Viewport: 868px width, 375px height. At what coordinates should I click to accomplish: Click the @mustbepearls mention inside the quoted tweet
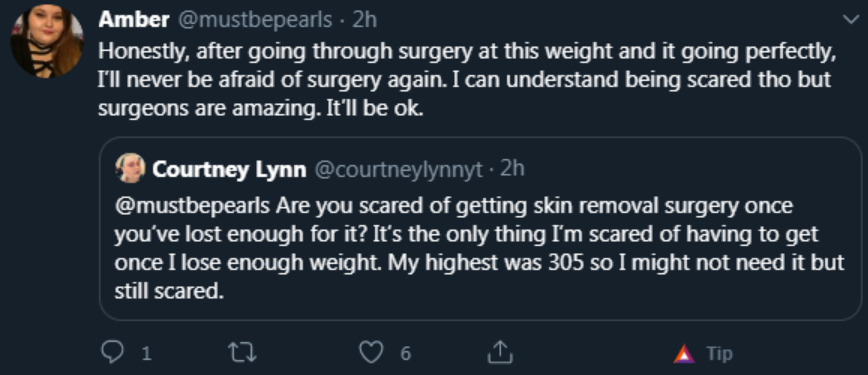point(192,206)
